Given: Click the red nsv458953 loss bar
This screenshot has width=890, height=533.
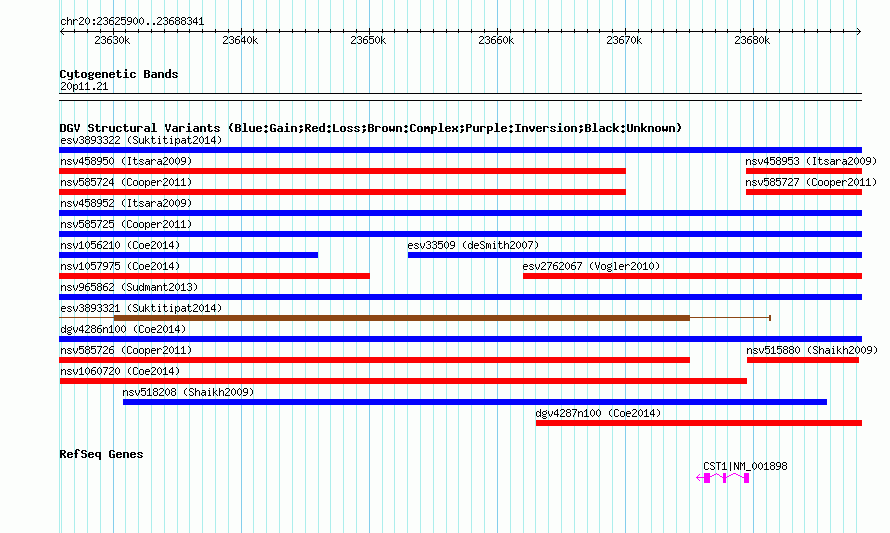Looking at the screenshot, I should pyautogui.click(x=804, y=171).
